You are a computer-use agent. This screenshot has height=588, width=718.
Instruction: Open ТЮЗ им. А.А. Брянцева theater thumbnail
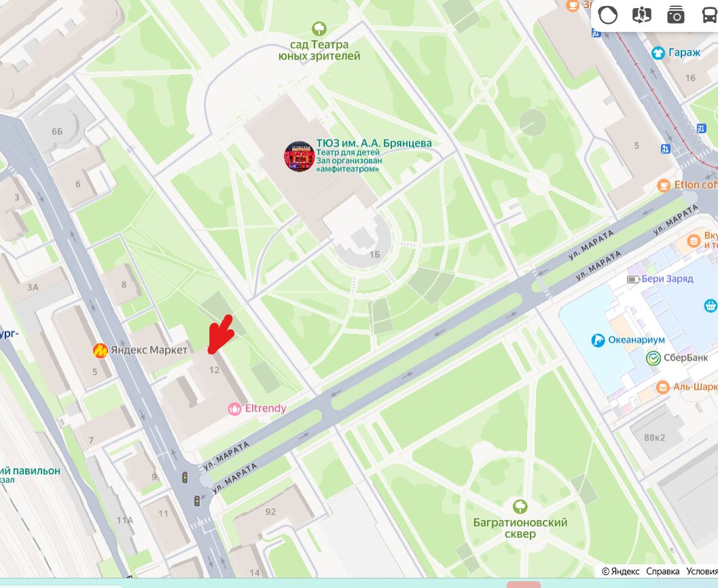[299, 156]
